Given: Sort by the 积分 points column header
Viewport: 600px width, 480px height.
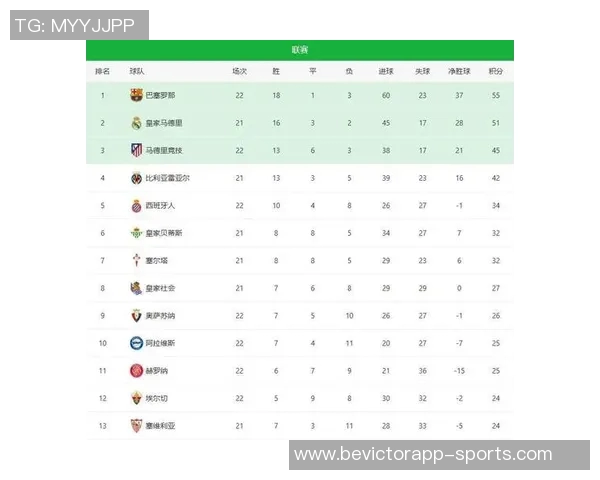Looking at the screenshot, I should (495, 71).
